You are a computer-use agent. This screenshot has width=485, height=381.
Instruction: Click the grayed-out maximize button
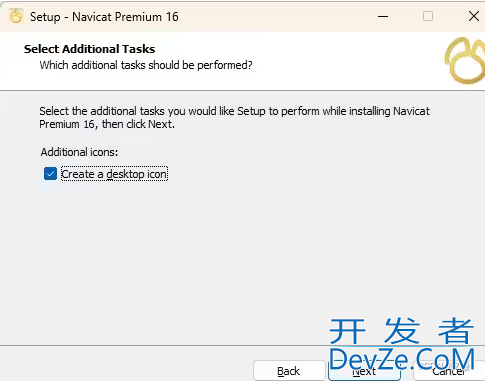pos(428,16)
